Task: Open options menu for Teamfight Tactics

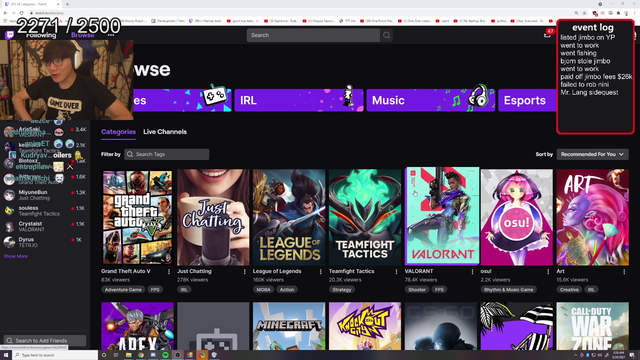Action: [x=396, y=271]
